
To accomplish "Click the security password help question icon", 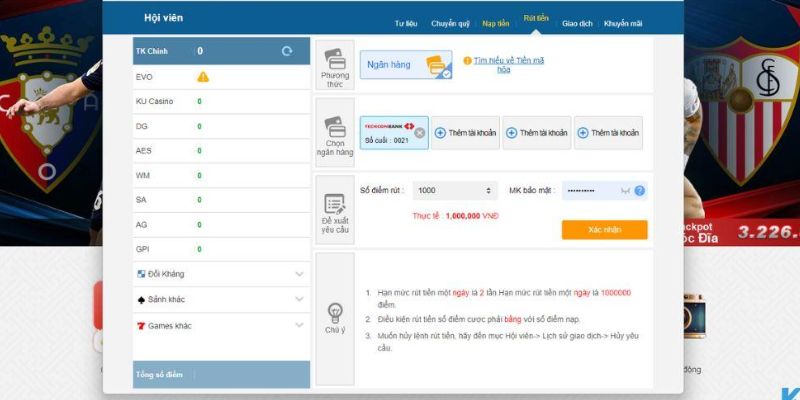I will coord(639,191).
